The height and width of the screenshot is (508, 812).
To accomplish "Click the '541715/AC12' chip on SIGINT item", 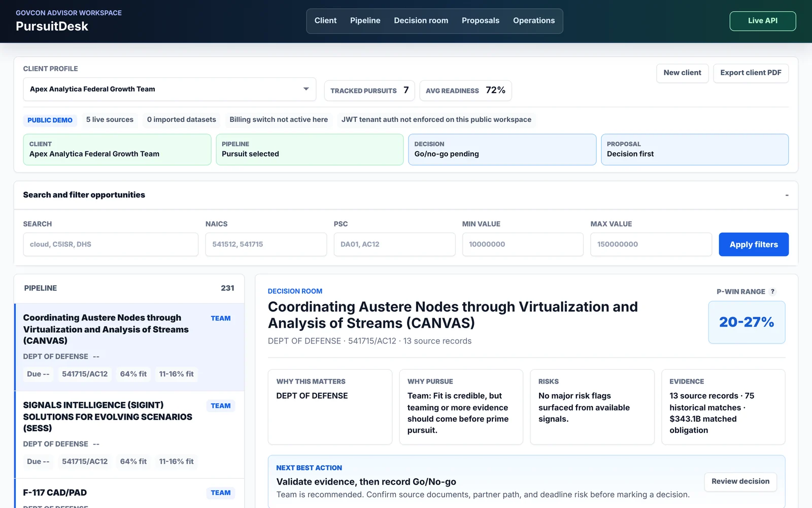I will click(x=85, y=461).
